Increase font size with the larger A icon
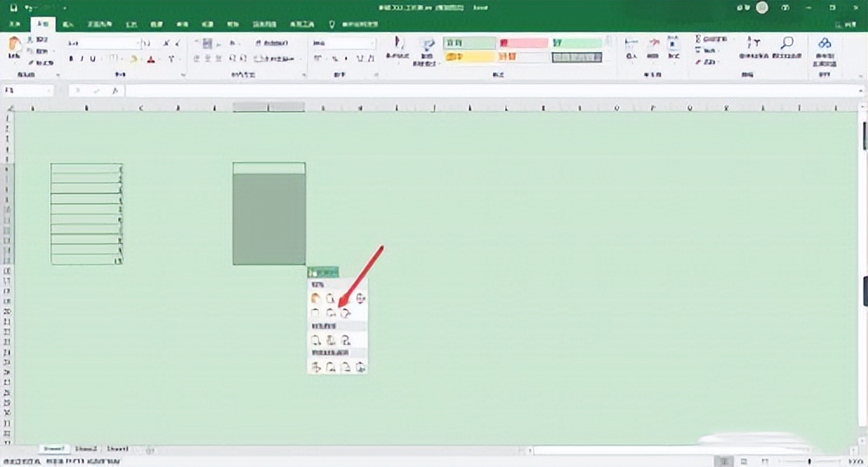 [166, 43]
